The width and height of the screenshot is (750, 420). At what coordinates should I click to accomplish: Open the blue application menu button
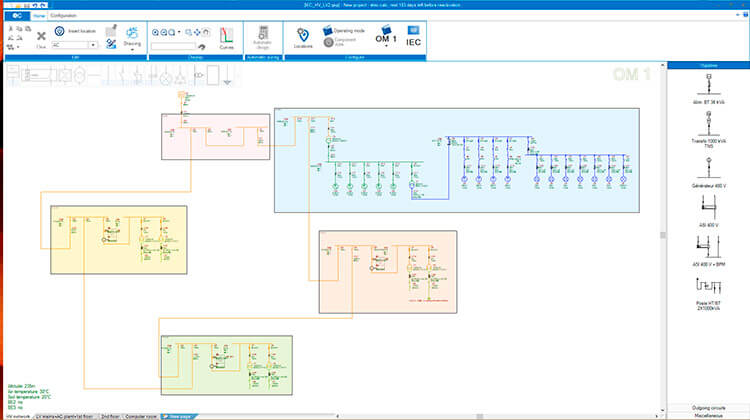[17, 16]
